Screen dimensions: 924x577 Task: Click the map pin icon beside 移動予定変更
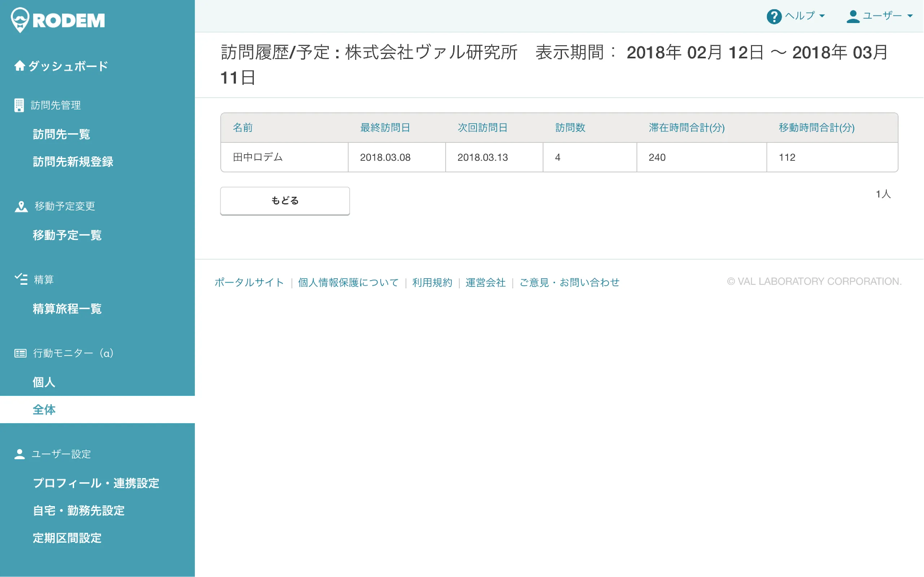pyautogui.click(x=21, y=206)
